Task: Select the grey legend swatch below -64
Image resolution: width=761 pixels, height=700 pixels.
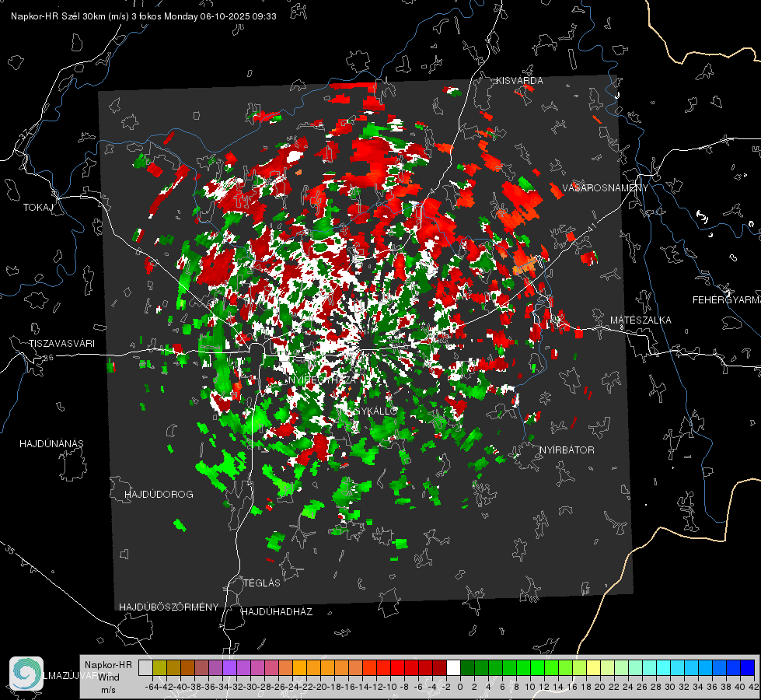Action: (x=145, y=668)
